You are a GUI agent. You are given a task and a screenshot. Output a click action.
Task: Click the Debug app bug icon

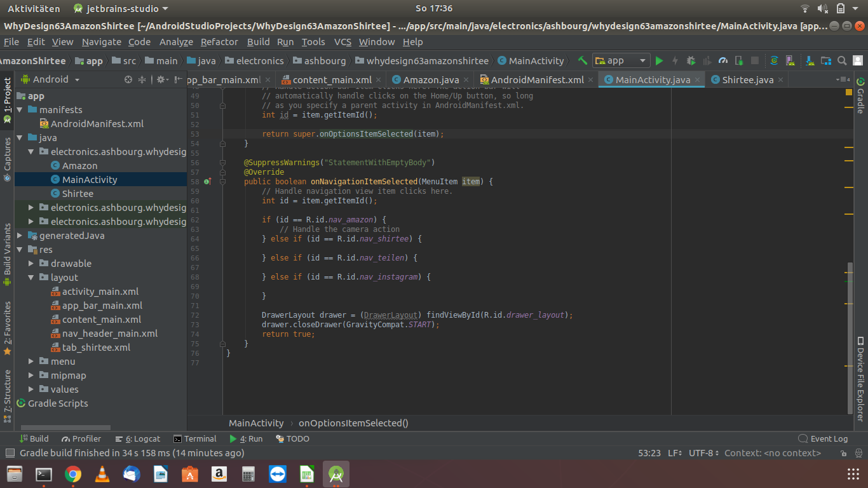691,61
